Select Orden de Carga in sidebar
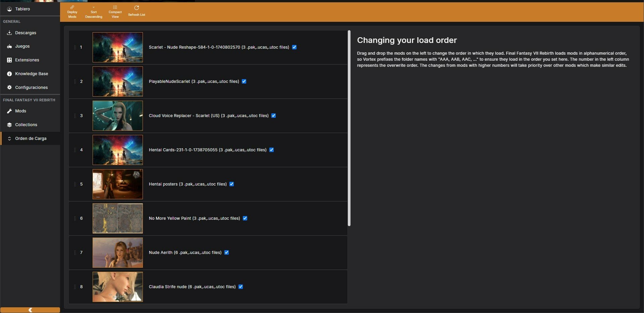The image size is (644, 313). 30,139
